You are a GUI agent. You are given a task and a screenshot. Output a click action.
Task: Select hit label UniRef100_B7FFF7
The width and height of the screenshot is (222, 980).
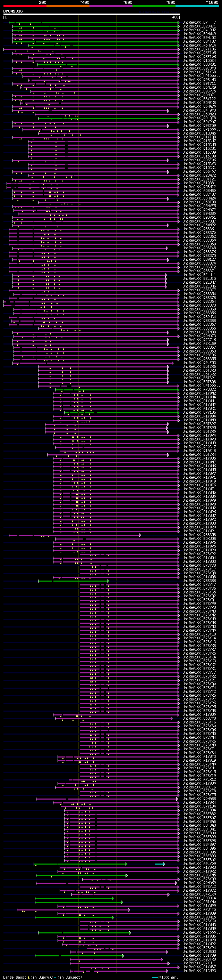pyautogui.click(x=199, y=23)
